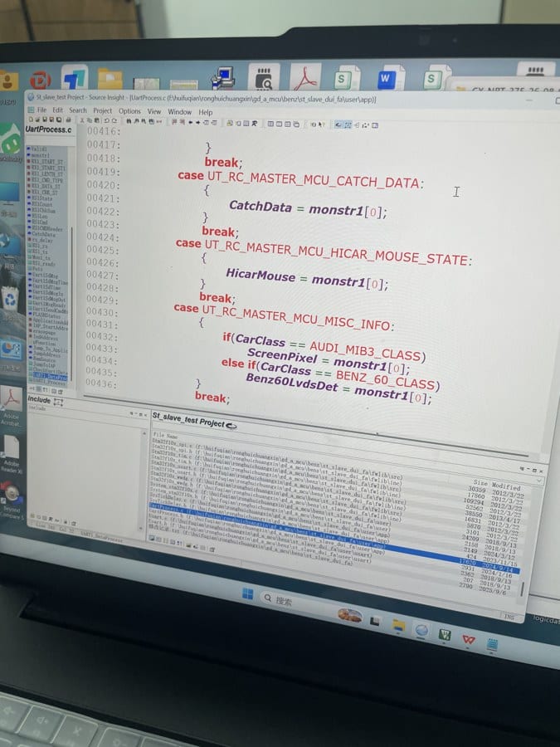Click line number 00420 in the gutter

click(102, 185)
